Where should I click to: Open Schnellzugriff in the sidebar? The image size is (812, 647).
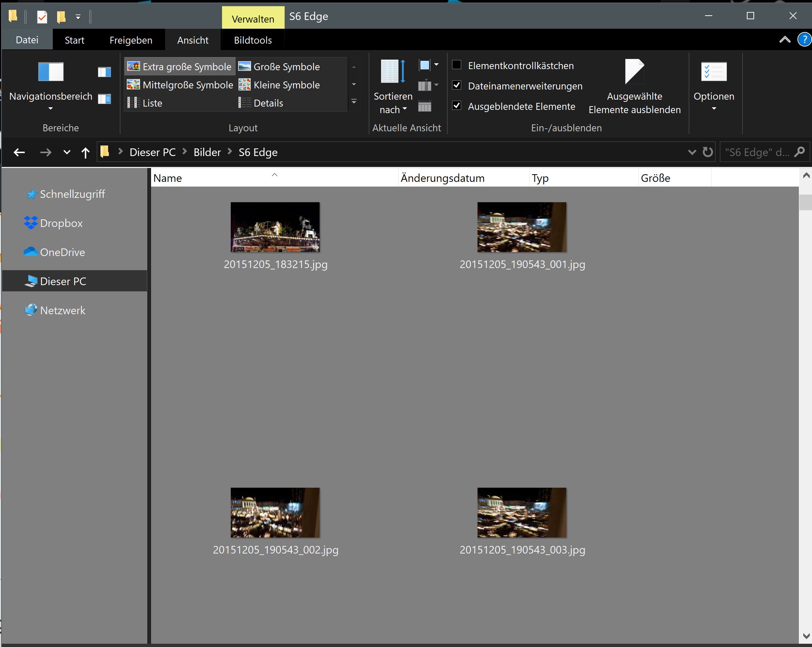pyautogui.click(x=72, y=194)
